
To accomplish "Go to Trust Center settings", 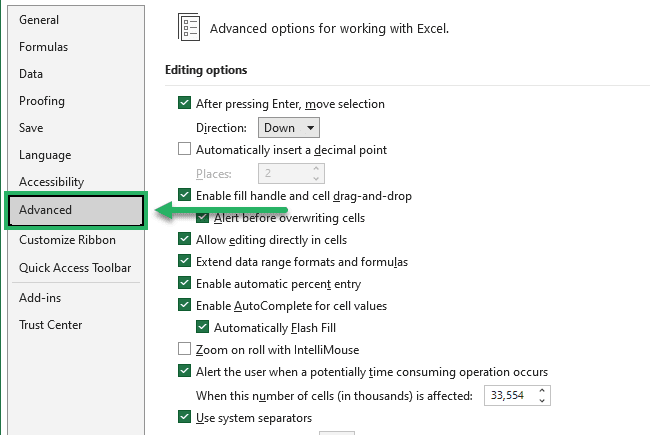I will pyautogui.click(x=51, y=325).
